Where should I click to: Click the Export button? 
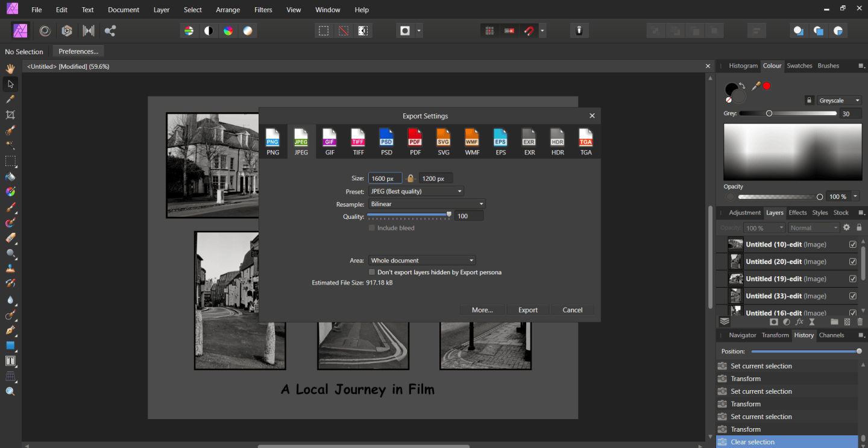click(x=528, y=310)
